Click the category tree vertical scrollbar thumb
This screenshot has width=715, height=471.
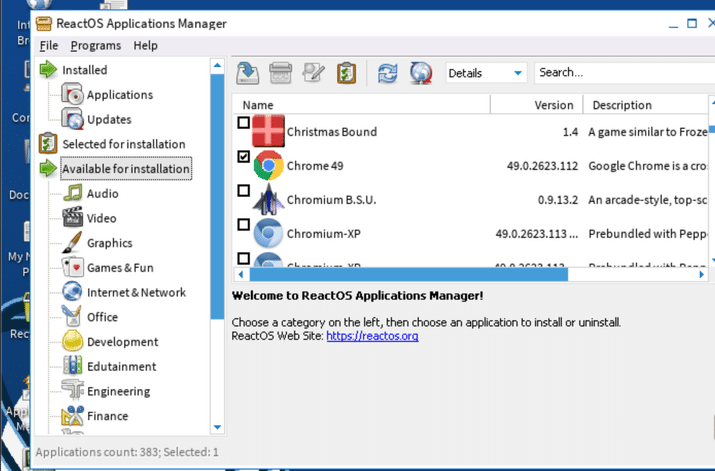pyautogui.click(x=217, y=197)
